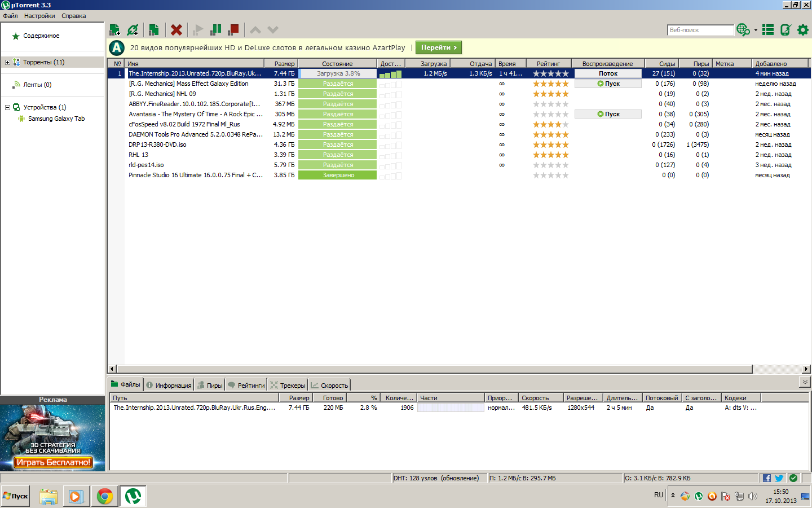Open the search provider dropdown arrow

coord(756,30)
